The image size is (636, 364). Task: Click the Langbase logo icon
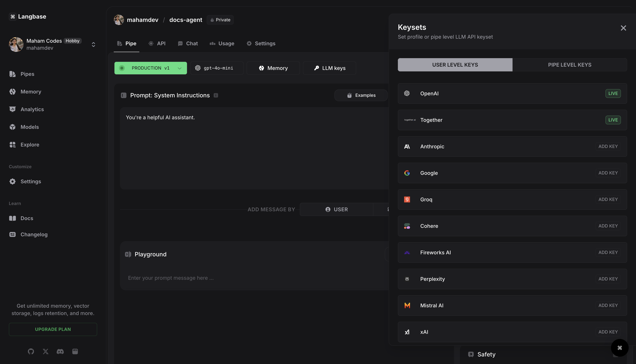click(13, 17)
